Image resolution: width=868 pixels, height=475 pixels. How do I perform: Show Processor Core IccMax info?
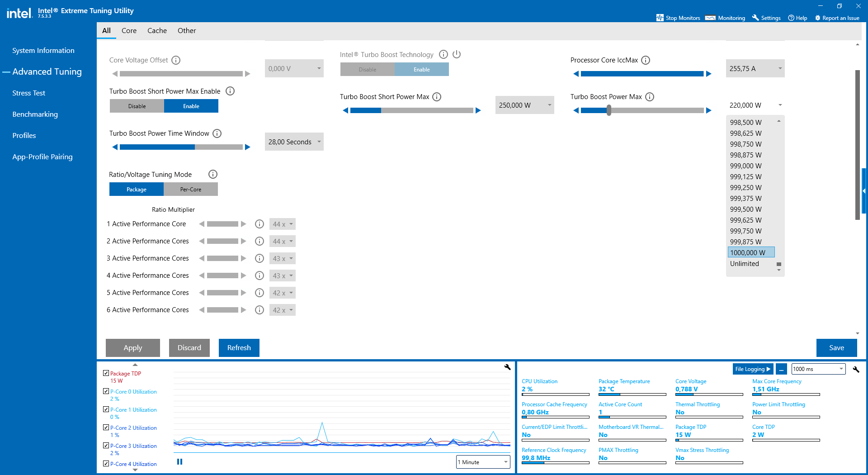click(646, 60)
